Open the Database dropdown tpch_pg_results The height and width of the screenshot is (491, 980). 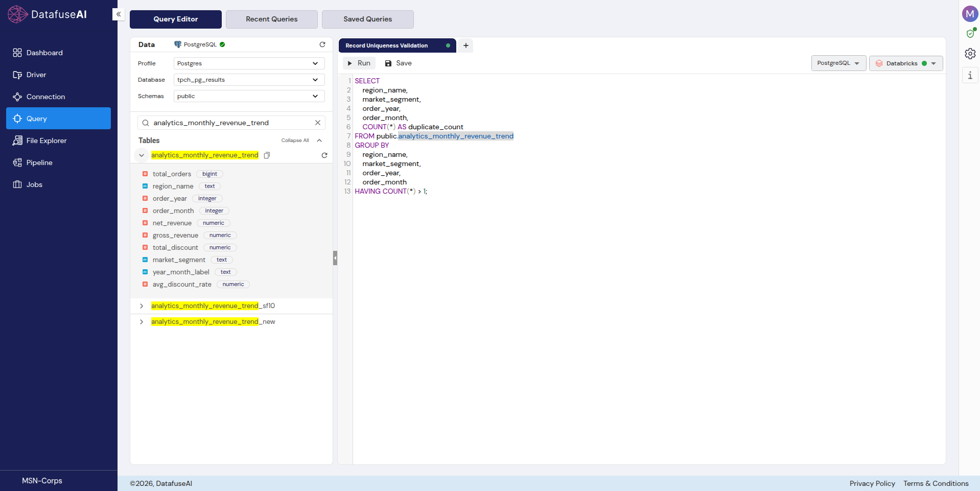click(x=249, y=80)
